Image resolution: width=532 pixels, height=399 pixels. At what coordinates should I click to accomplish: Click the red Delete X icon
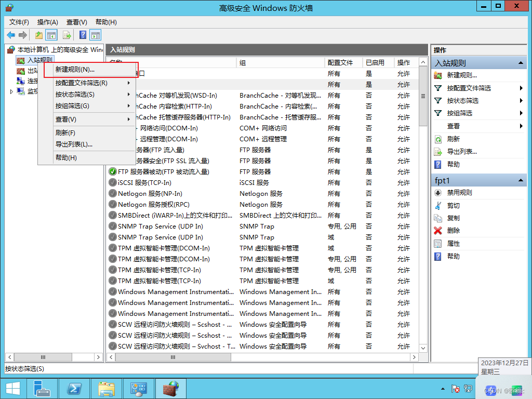[x=438, y=231]
